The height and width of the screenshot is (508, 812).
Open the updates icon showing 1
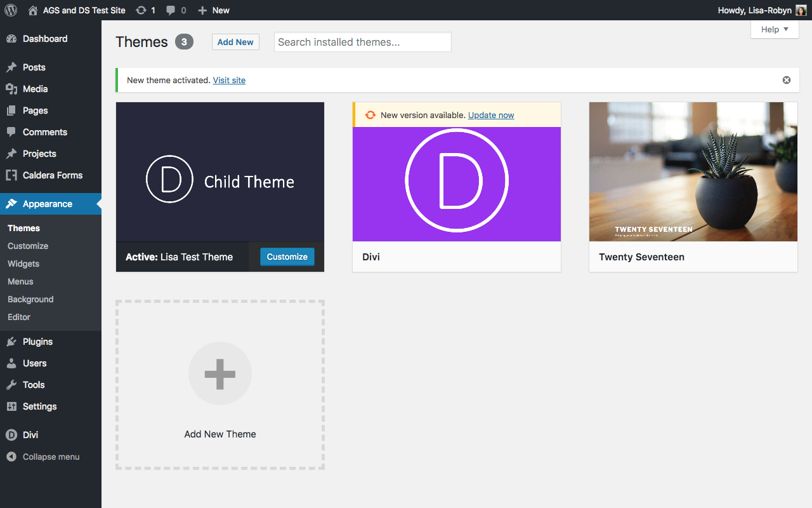point(141,10)
